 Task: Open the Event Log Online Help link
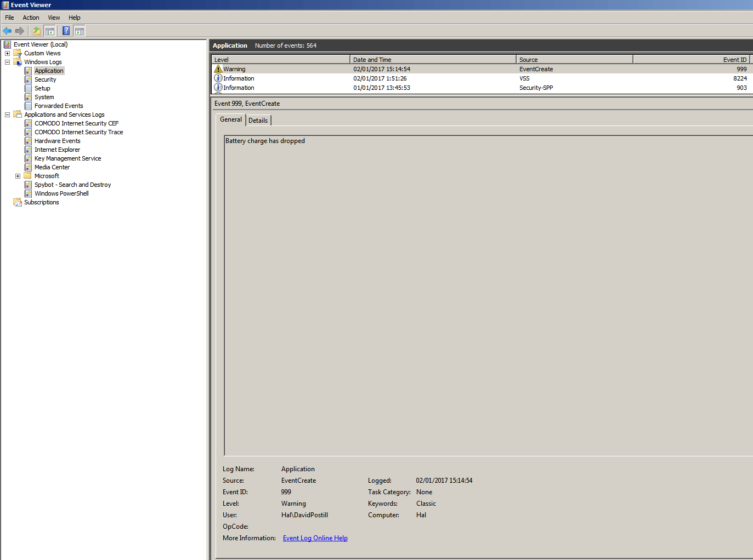pyautogui.click(x=315, y=538)
